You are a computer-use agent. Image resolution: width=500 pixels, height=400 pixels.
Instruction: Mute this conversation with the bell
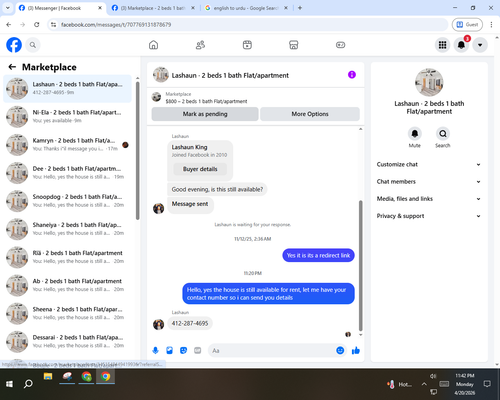click(415, 134)
